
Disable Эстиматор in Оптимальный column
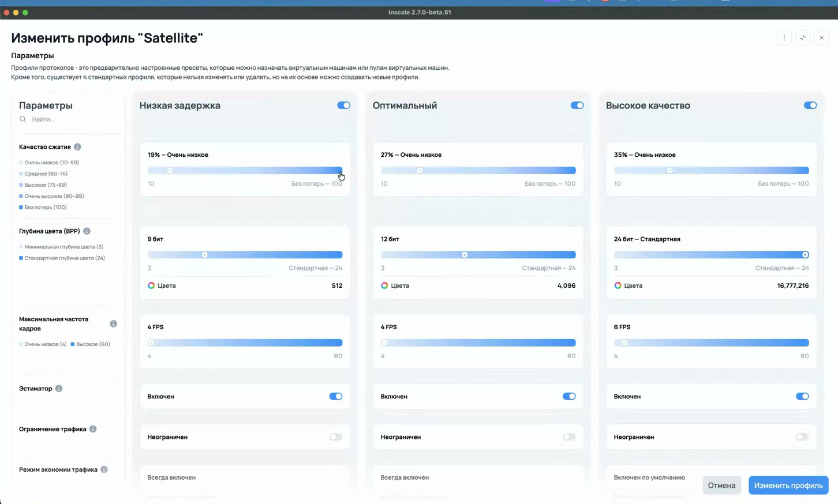pos(568,397)
